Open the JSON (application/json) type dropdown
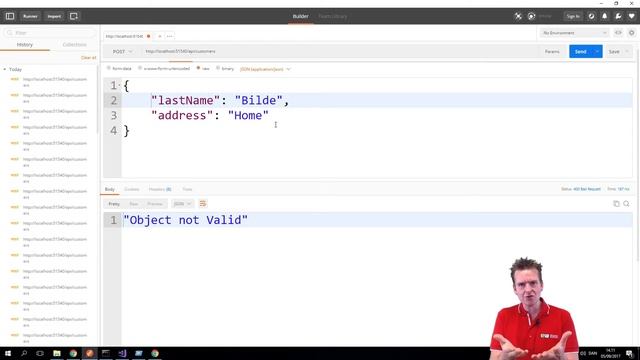 point(265,69)
